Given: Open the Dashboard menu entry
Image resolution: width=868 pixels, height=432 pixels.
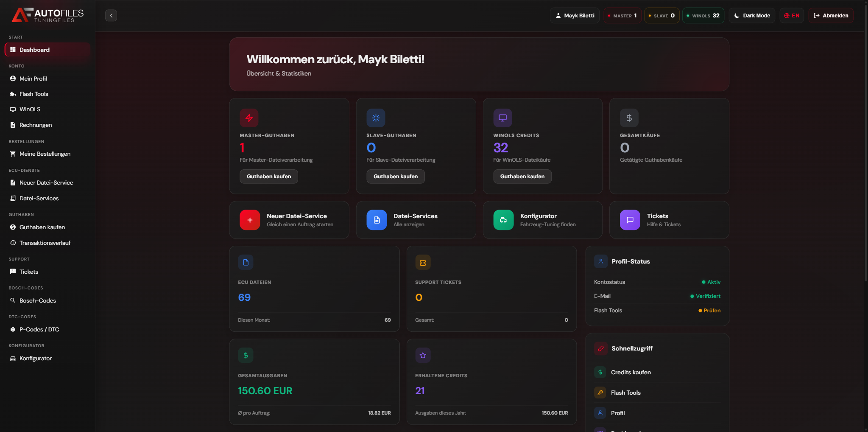Looking at the screenshot, I should (34, 50).
